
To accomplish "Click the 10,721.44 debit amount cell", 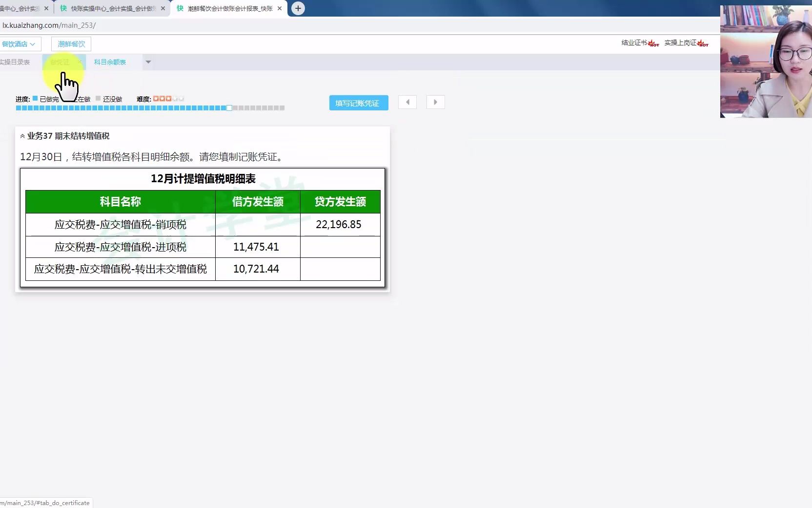I will [x=258, y=269].
